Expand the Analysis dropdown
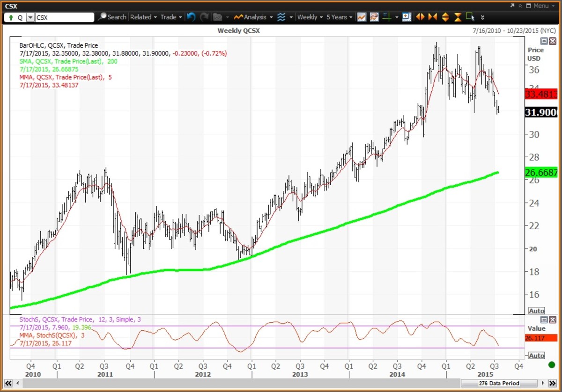Image resolution: width=562 pixels, height=392 pixels. click(x=254, y=17)
